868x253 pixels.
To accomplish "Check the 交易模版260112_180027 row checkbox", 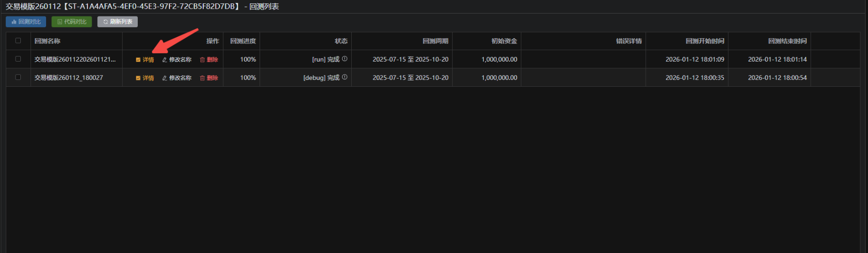I will point(18,77).
